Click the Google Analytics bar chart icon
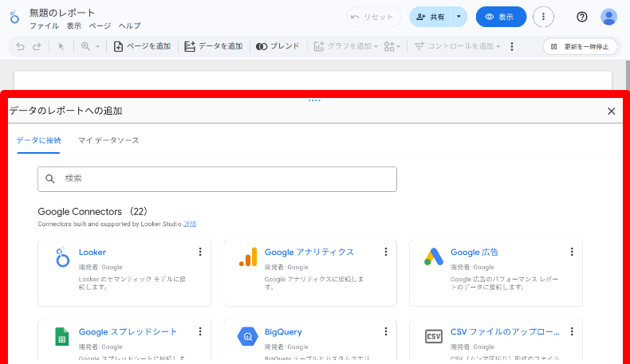This screenshot has width=630, height=364. click(248, 257)
